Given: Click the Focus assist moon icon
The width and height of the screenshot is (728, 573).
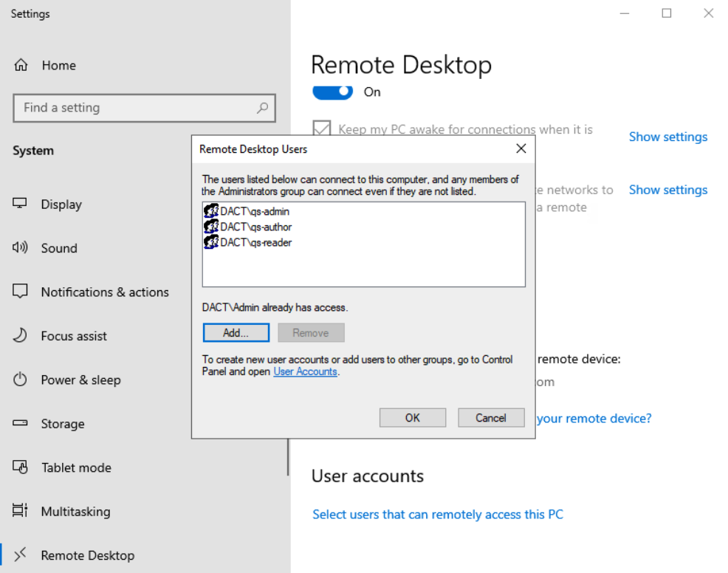Looking at the screenshot, I should coord(20,335).
